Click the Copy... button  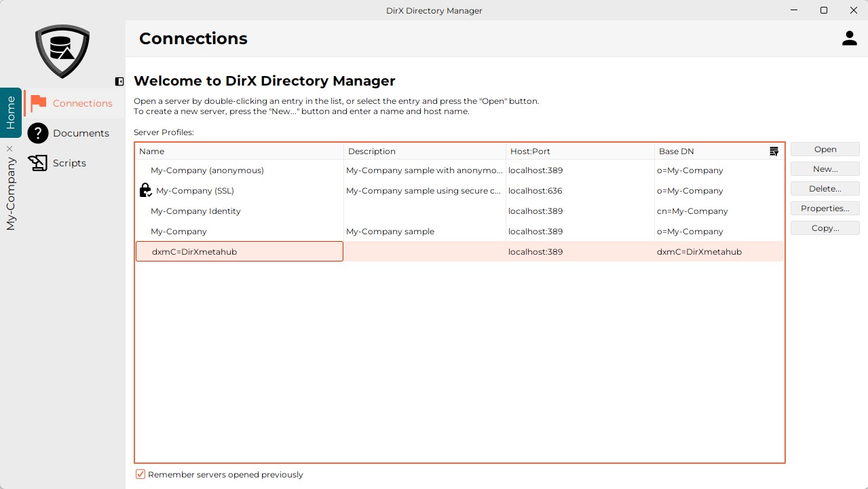(825, 228)
